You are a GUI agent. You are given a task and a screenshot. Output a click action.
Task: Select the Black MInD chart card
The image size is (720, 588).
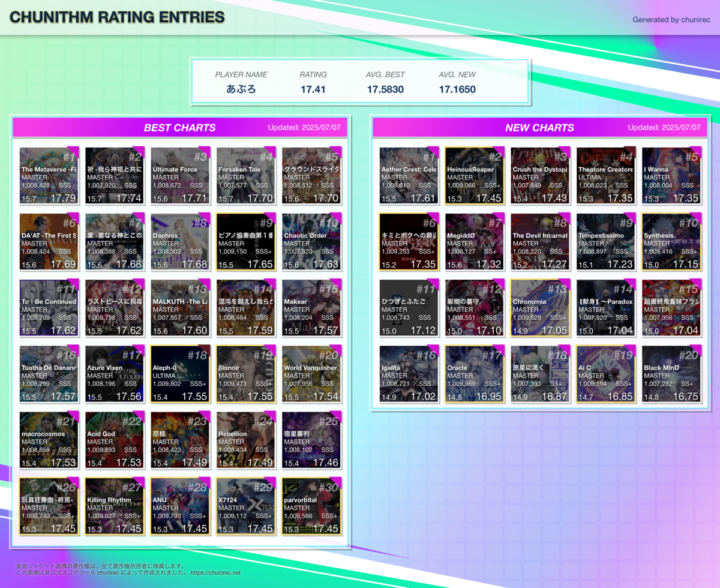[x=673, y=374]
